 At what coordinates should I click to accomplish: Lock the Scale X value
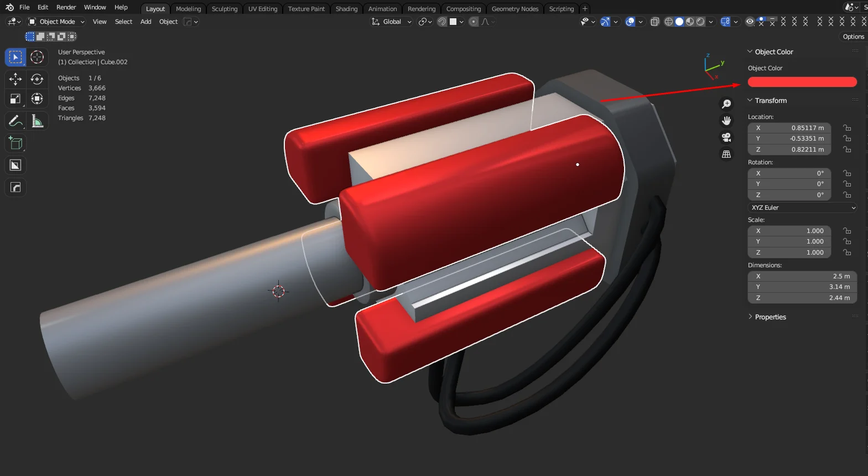[847, 231]
